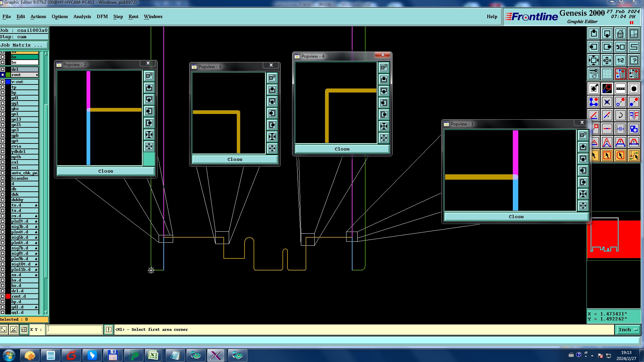Toggle checkbox for the v-cut layer
Image resolution: width=644 pixels, height=362 pixels.
click(3, 82)
